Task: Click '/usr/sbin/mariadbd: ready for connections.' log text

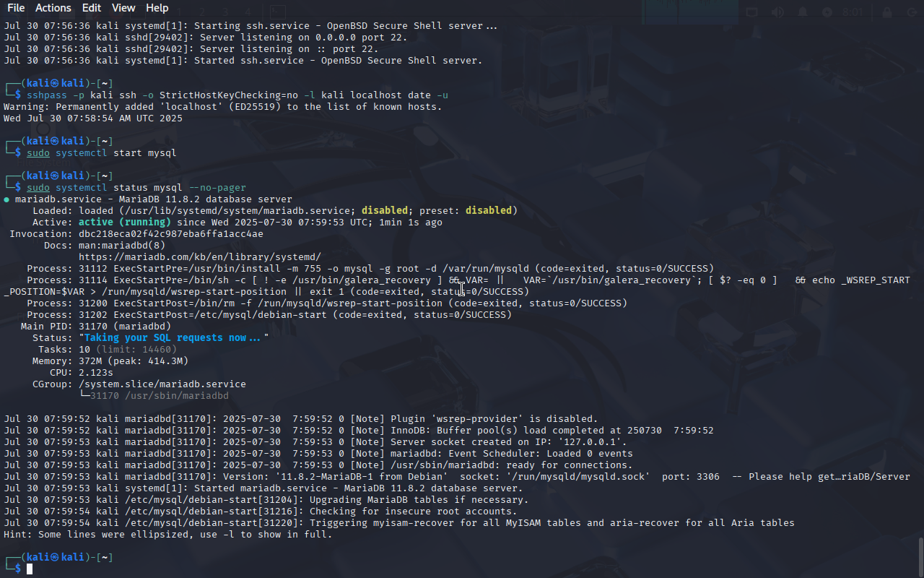Action: pyautogui.click(x=512, y=465)
